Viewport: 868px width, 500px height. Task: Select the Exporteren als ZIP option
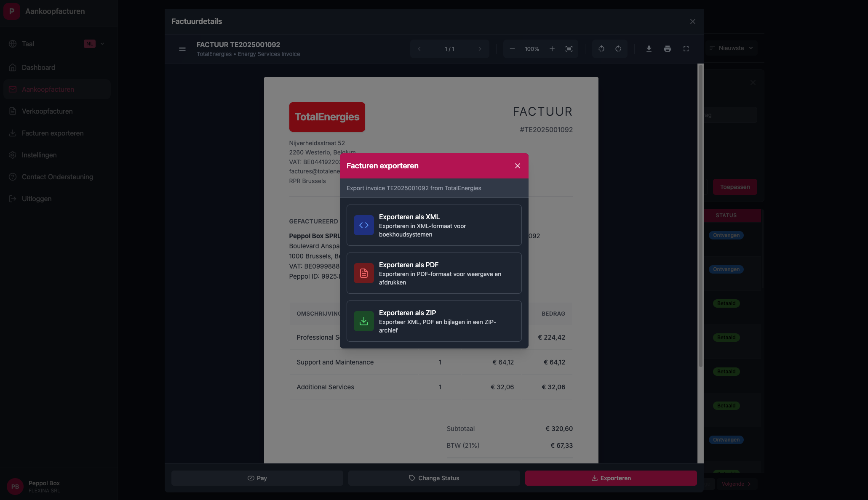[434, 321]
